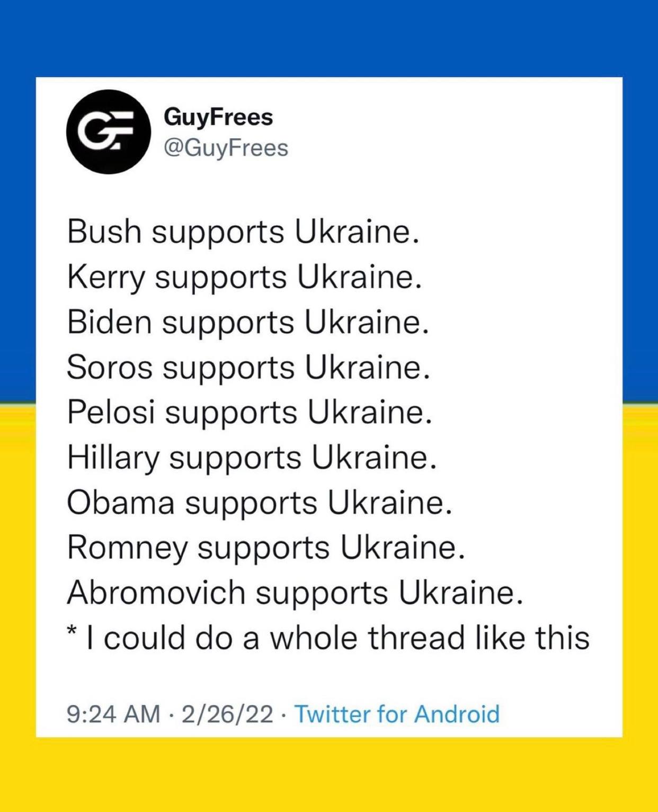Screen dimensions: 658x812
Task: Click the 'Romney supports Ukraine.' line
Action: point(266,547)
